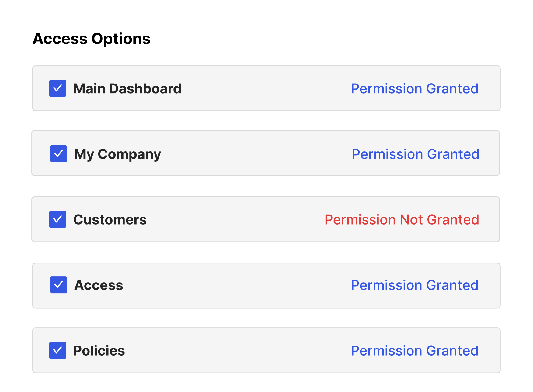Screen dimensions: 533x392
Task: Disable the Policies checkbox
Action: coord(58,350)
